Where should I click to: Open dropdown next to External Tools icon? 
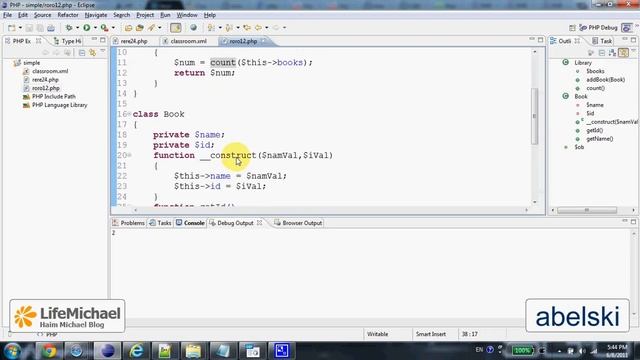[x=113, y=28]
